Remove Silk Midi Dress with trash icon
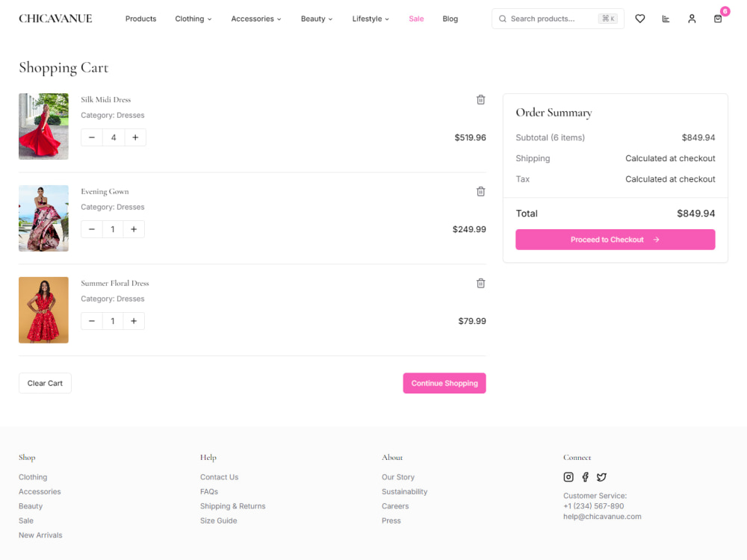The image size is (747, 560). pyautogui.click(x=480, y=99)
